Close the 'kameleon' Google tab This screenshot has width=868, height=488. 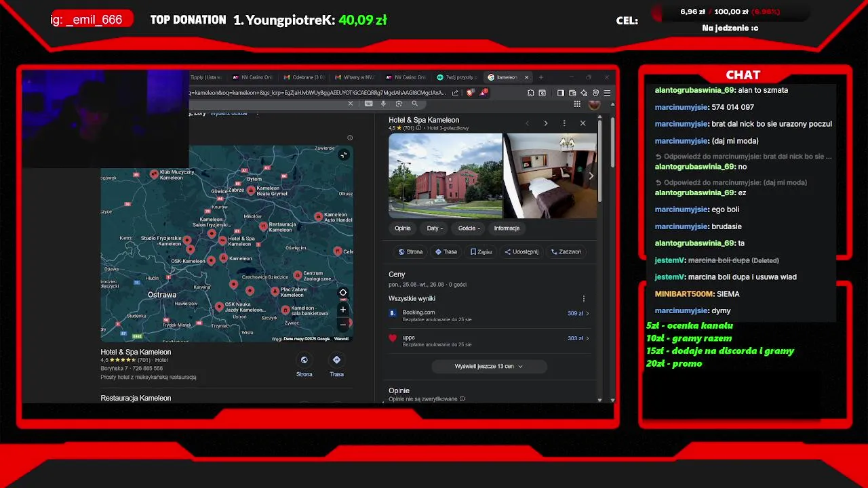tap(526, 77)
